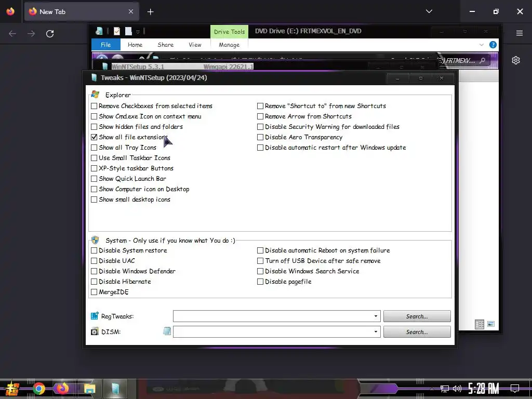Open the Share ribbon tab

[165, 45]
